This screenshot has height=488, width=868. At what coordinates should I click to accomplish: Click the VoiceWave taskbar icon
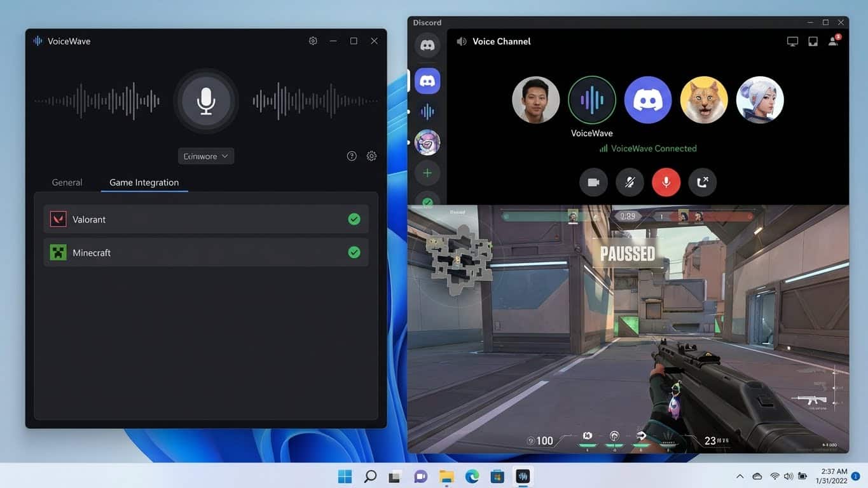(523, 476)
